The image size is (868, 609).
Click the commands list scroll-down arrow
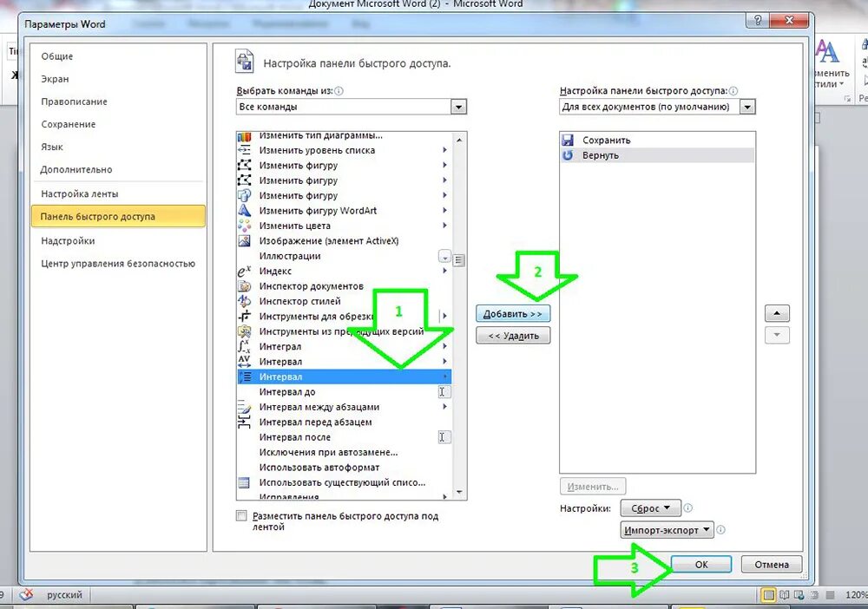click(x=459, y=492)
